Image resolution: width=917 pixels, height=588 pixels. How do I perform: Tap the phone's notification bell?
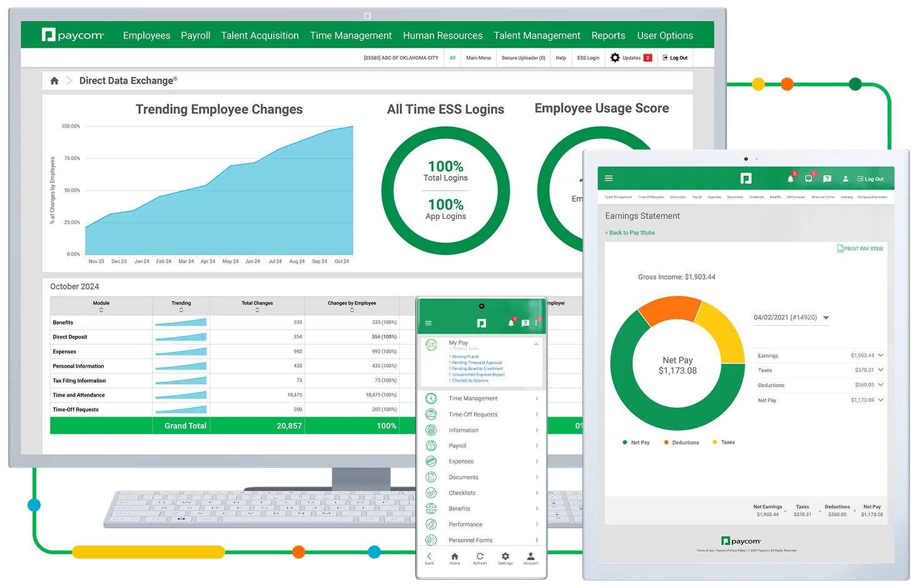(511, 323)
